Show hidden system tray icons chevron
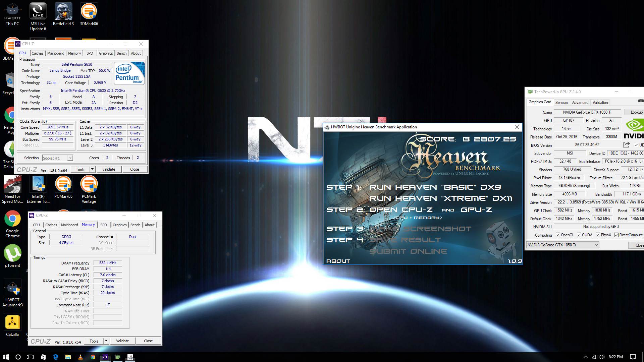The height and width of the screenshot is (362, 644). (586, 357)
